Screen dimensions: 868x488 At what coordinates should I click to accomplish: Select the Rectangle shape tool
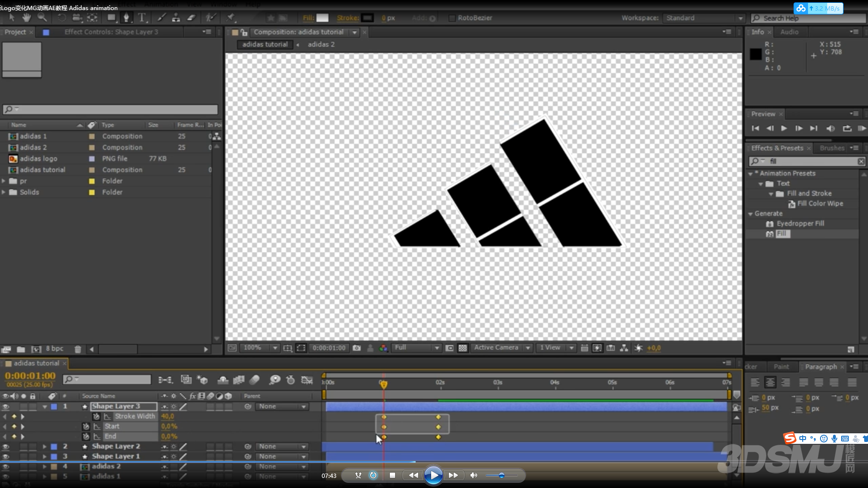pos(111,18)
